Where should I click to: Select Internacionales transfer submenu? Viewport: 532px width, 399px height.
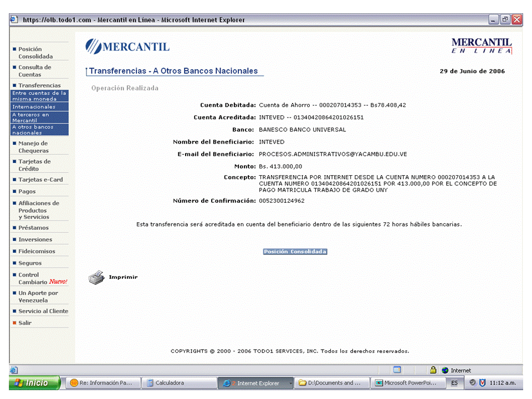39,106
